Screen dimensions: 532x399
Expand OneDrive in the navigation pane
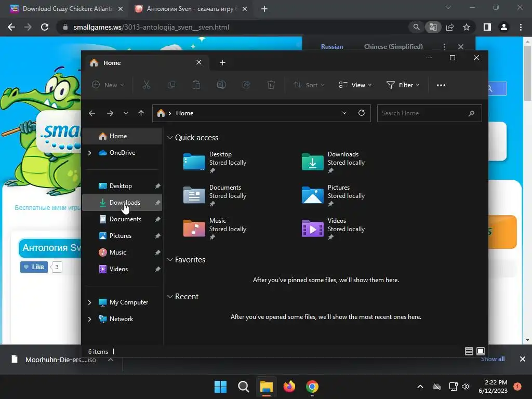tap(89, 153)
